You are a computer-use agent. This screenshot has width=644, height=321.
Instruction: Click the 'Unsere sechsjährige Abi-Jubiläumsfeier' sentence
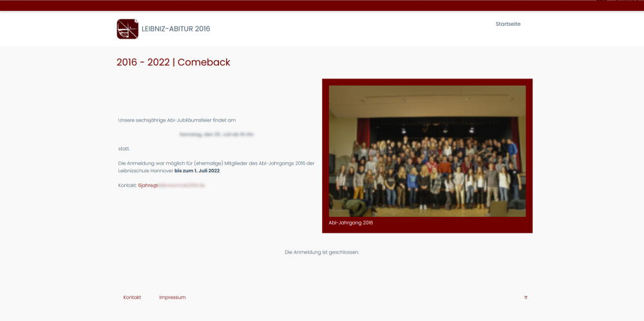[176, 120]
